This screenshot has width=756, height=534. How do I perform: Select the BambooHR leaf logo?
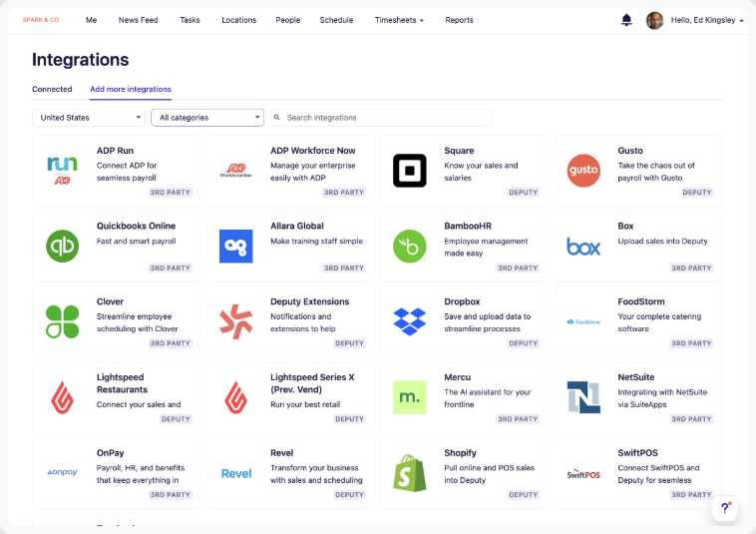pos(409,246)
